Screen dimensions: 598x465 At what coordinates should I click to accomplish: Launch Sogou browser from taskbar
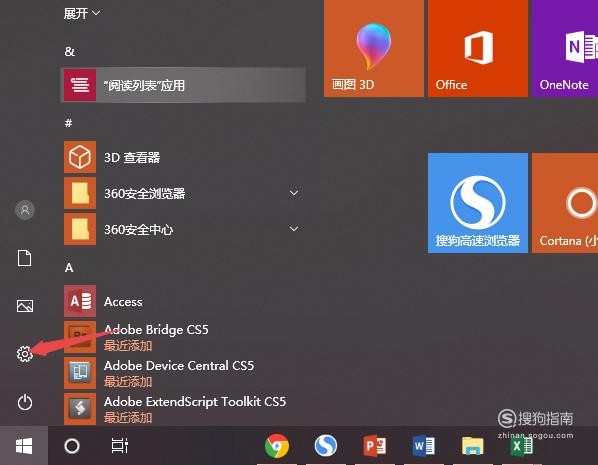[326, 446]
